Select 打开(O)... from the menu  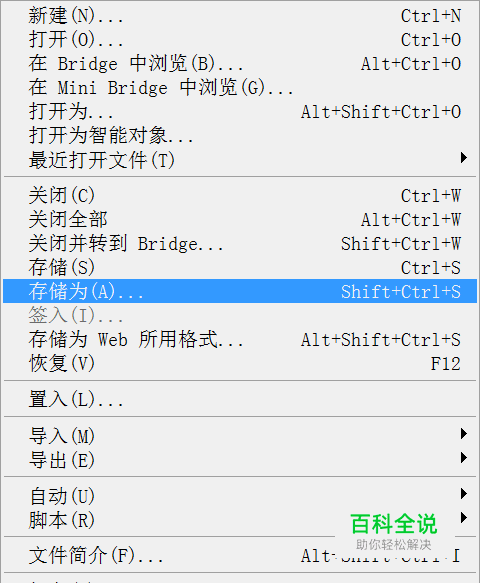[x=240, y=40]
